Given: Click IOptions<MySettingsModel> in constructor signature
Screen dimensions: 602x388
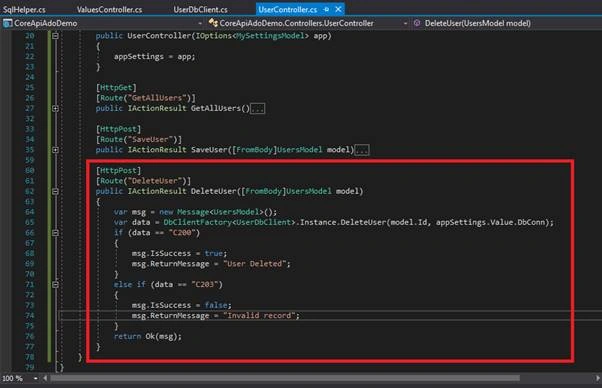Looking at the screenshot, I should (252, 36).
